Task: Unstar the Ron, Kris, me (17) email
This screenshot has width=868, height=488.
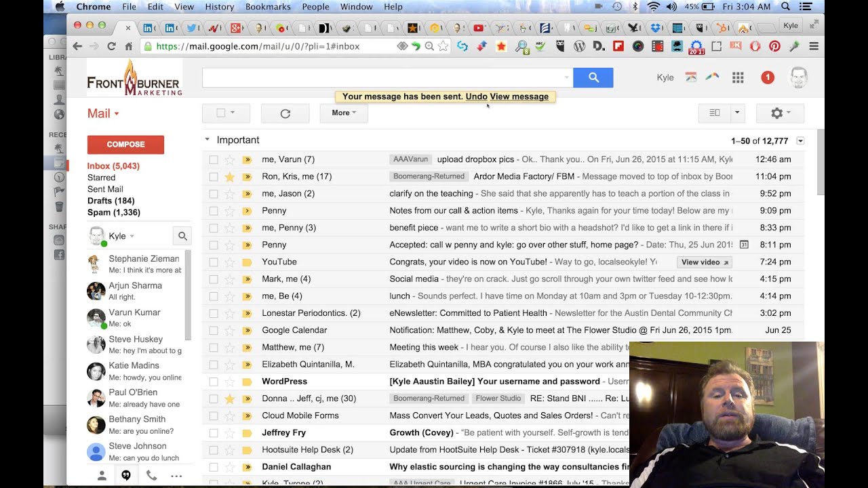Action: [x=230, y=177]
